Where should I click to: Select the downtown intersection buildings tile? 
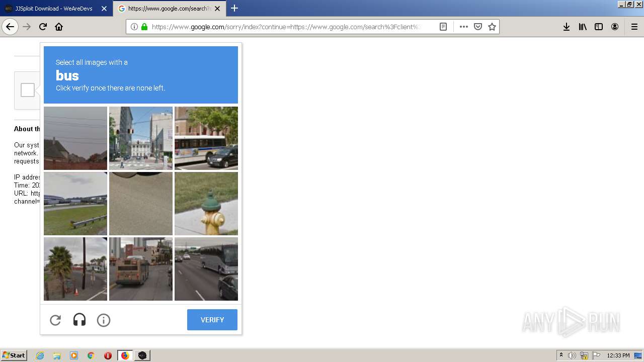[141, 138]
